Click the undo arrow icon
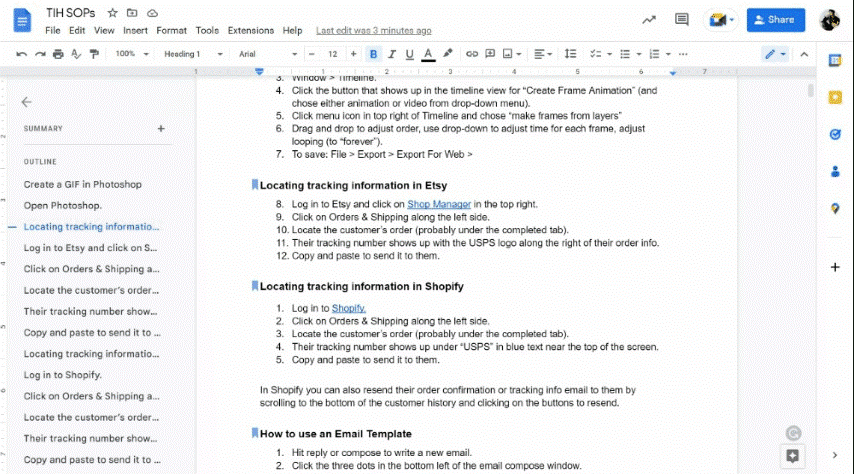This screenshot has width=854, height=474. click(x=23, y=54)
